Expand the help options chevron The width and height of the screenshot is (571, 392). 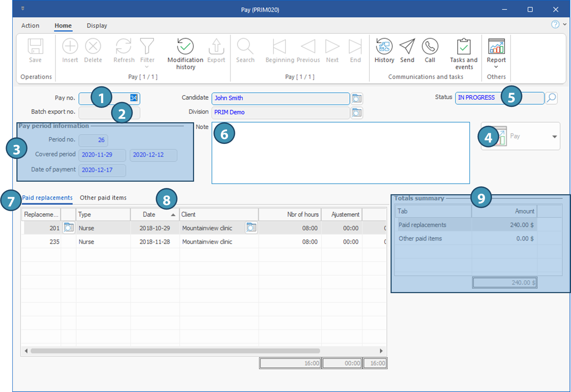point(564,24)
